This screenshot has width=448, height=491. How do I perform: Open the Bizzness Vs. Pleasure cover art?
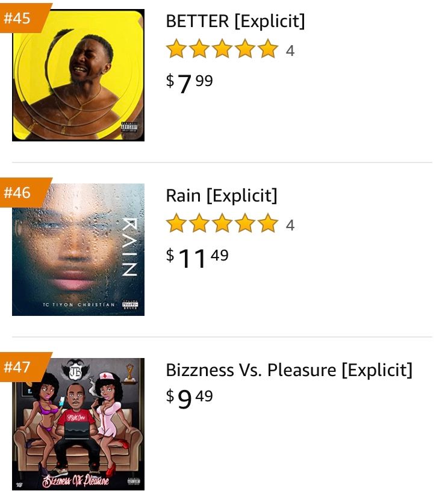(x=78, y=424)
